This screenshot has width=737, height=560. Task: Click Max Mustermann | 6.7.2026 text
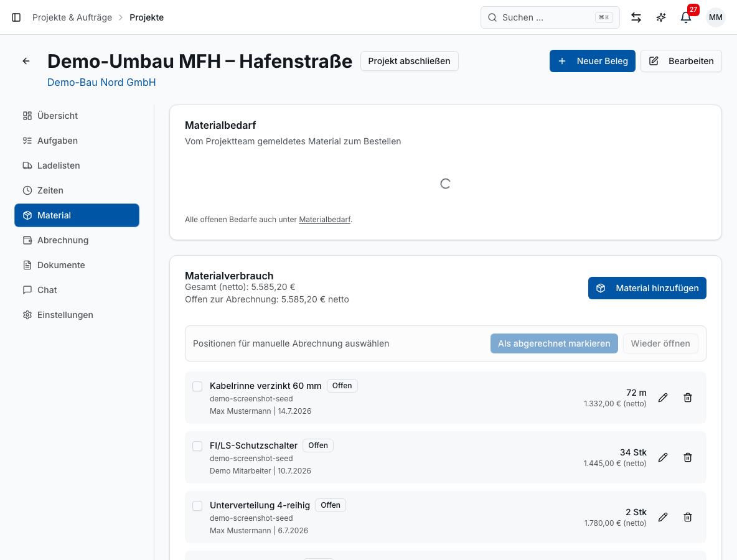click(x=259, y=530)
